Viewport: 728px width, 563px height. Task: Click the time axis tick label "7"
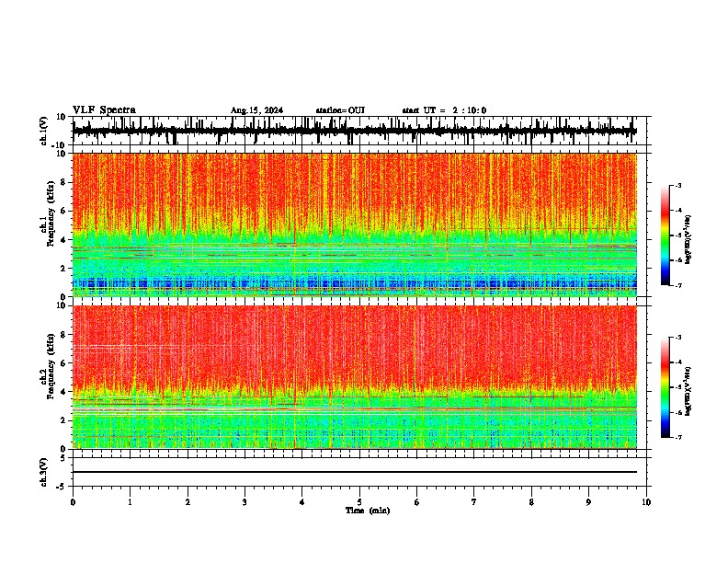[x=474, y=502]
